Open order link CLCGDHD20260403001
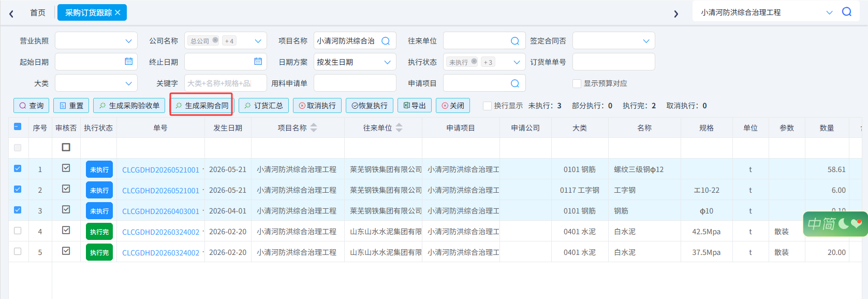Screen dimensions: 868x299 click(x=160, y=211)
